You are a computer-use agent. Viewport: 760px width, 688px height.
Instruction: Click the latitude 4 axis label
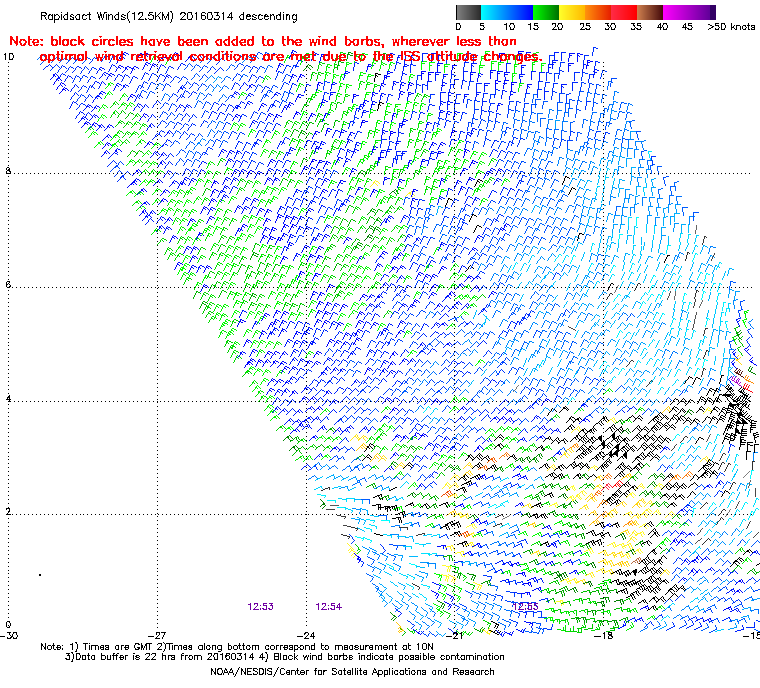coord(8,399)
